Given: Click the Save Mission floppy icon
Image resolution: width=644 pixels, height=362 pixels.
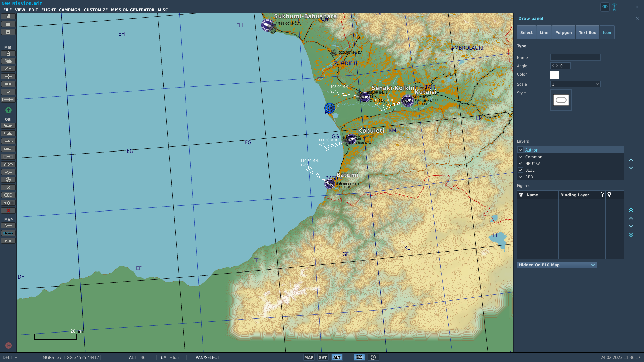Looking at the screenshot, I should [8, 32].
